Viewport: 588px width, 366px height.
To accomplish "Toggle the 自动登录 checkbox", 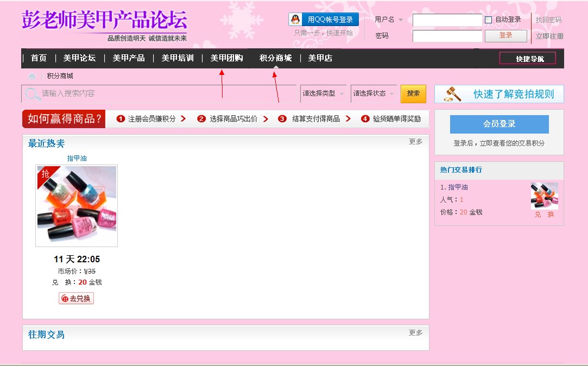I will (x=488, y=20).
